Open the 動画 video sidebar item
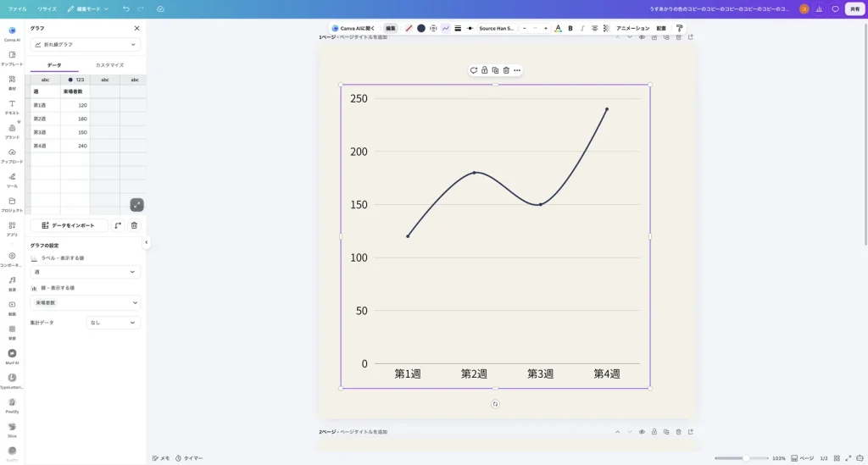 pyautogui.click(x=12, y=307)
